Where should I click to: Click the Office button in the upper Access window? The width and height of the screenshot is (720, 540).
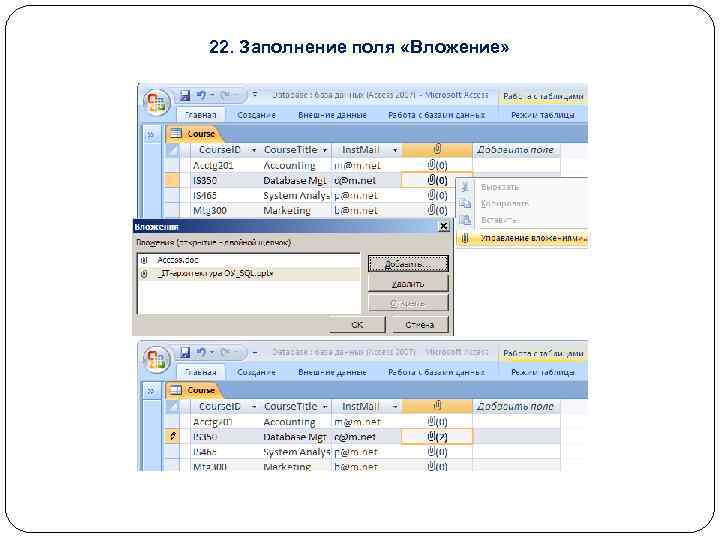pyautogui.click(x=156, y=102)
